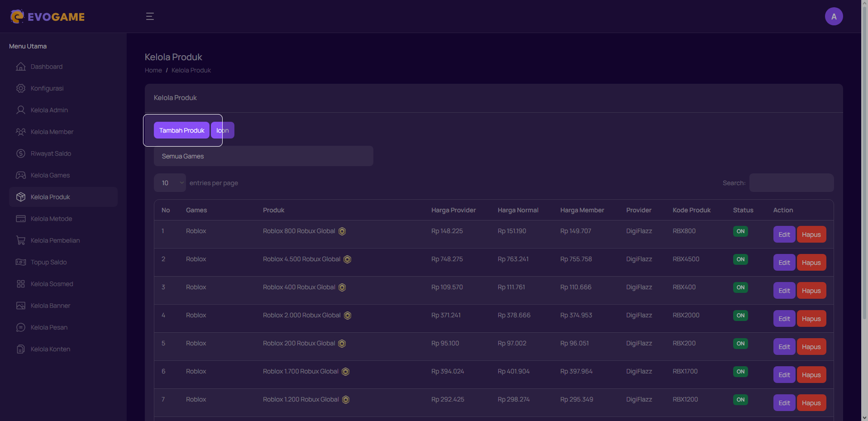Sort table by Kode Produk column
The width and height of the screenshot is (868, 421).
pos(692,210)
